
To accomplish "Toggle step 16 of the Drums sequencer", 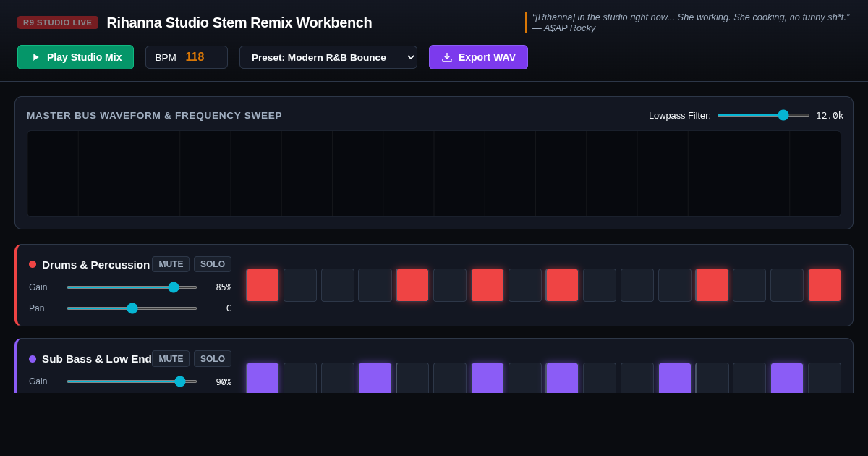I will (825, 285).
